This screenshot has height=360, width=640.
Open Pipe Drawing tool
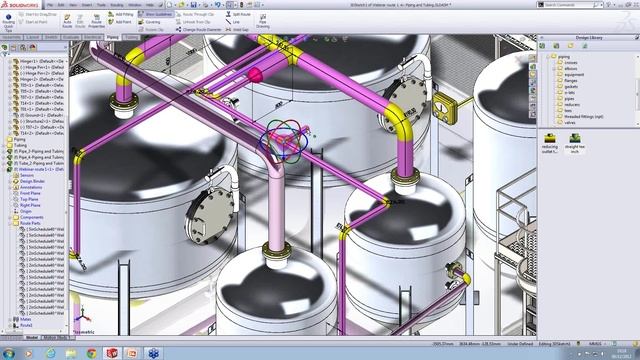(x=263, y=22)
